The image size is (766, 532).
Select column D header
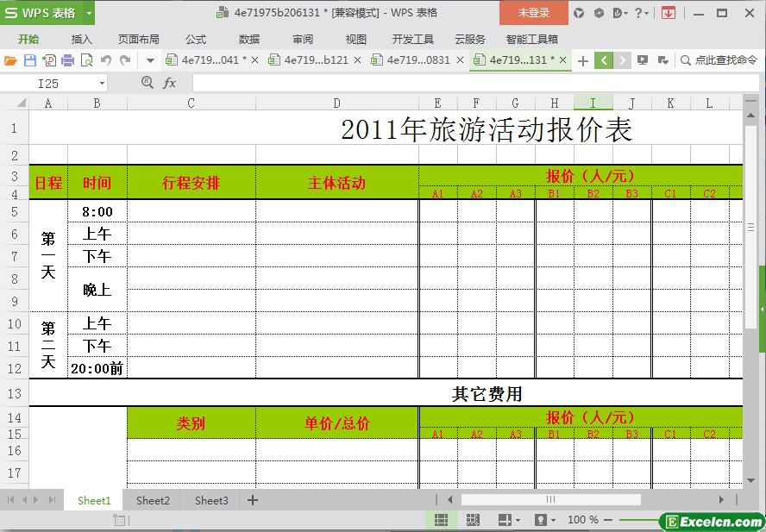(337, 103)
